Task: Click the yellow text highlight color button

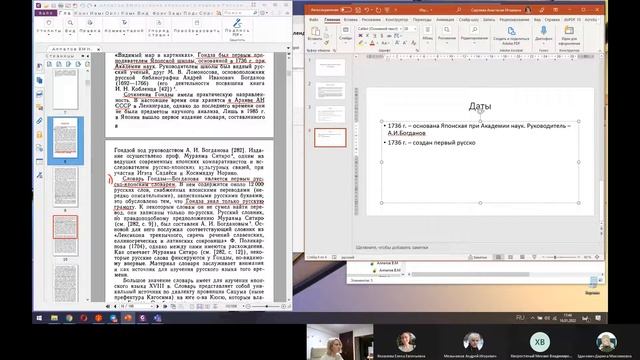Action: (x=361, y=43)
